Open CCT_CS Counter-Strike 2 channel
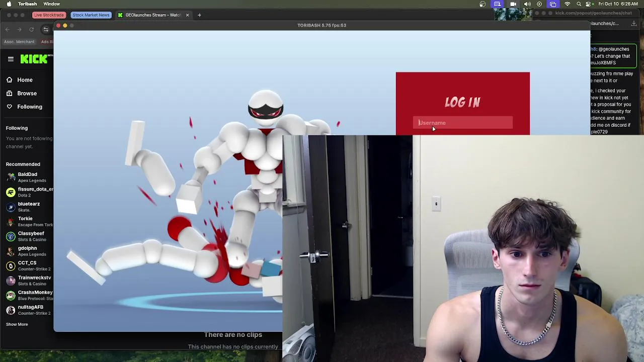Image resolution: width=644 pixels, height=362 pixels. coord(29,265)
